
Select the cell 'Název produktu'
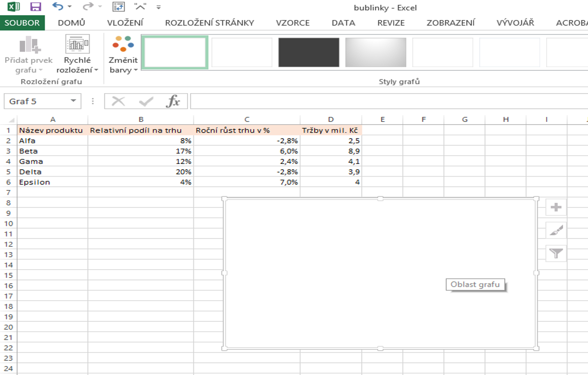point(53,130)
